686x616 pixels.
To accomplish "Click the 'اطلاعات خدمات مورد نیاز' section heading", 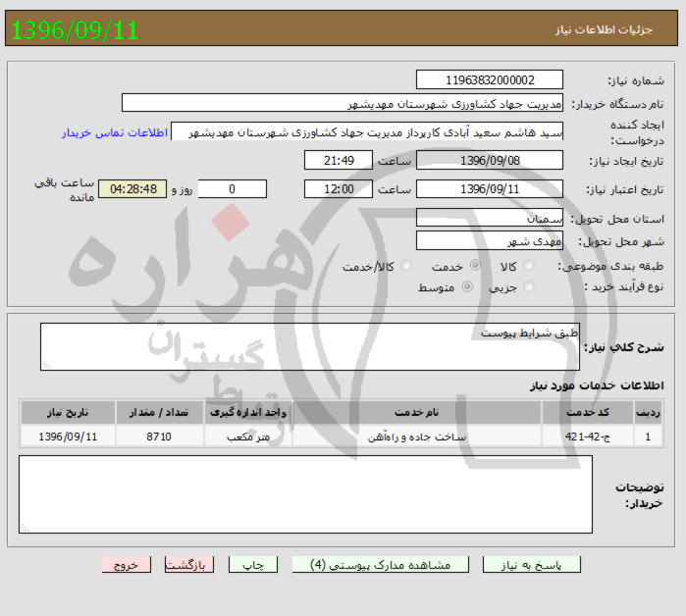I will (597, 385).
